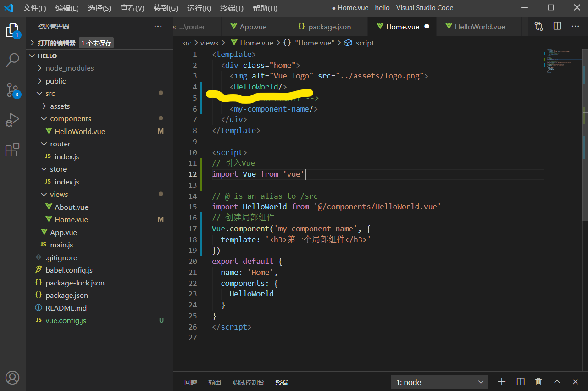This screenshot has width=588, height=391.
Task: Split the editor to the right
Action: tap(557, 27)
